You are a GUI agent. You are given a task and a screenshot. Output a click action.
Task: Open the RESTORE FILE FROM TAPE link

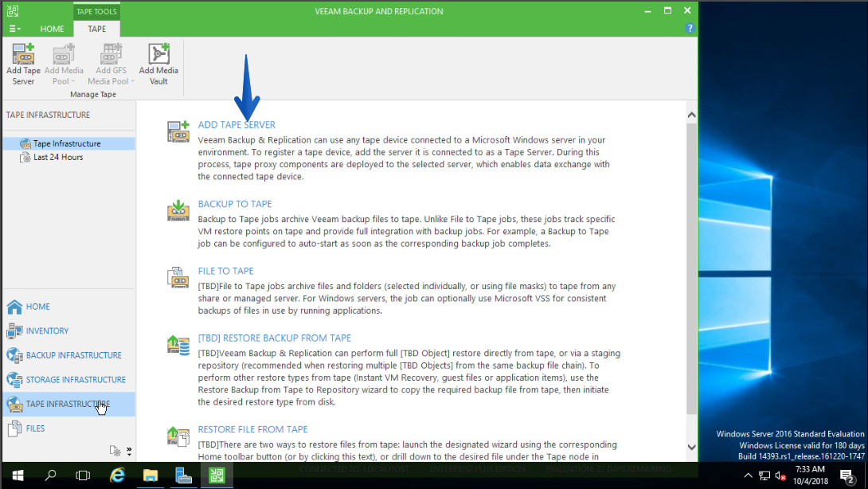click(x=253, y=429)
